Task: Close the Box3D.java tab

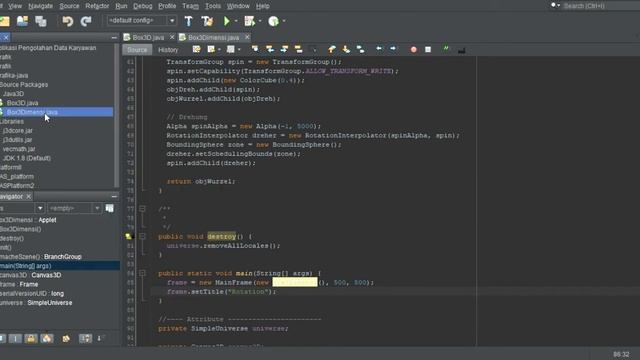Action: (x=172, y=37)
